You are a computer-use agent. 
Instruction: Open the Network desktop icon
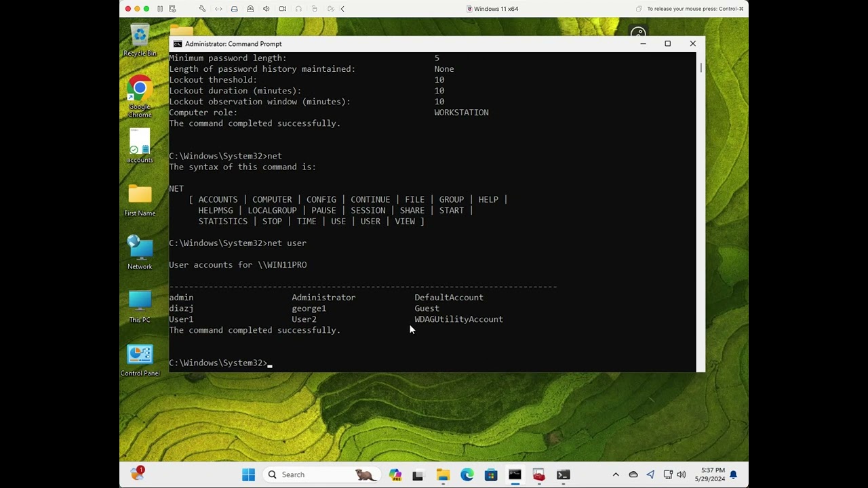click(140, 252)
